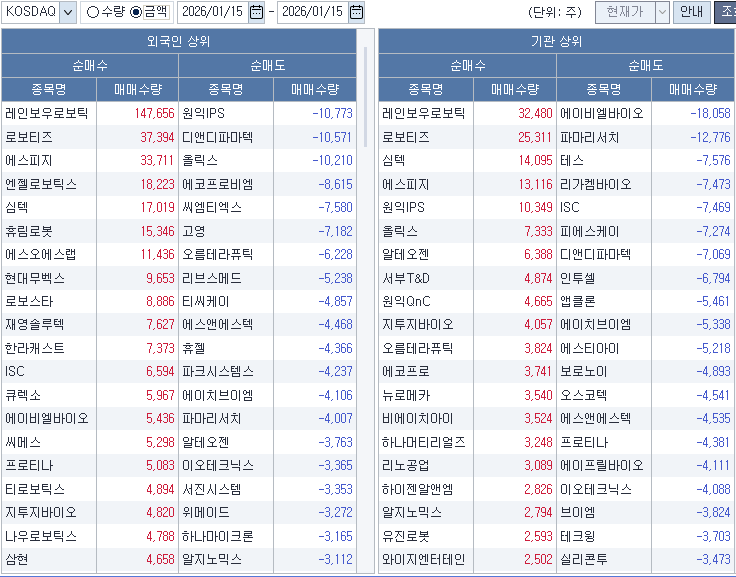The image size is (736, 577).
Task: Open the start date calendar picker icon
Action: click(256, 12)
